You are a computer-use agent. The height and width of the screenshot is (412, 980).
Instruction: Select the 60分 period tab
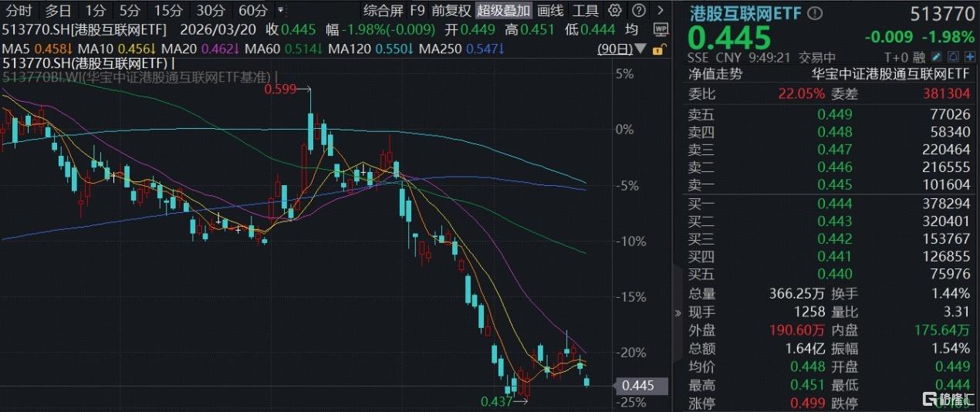(x=252, y=11)
